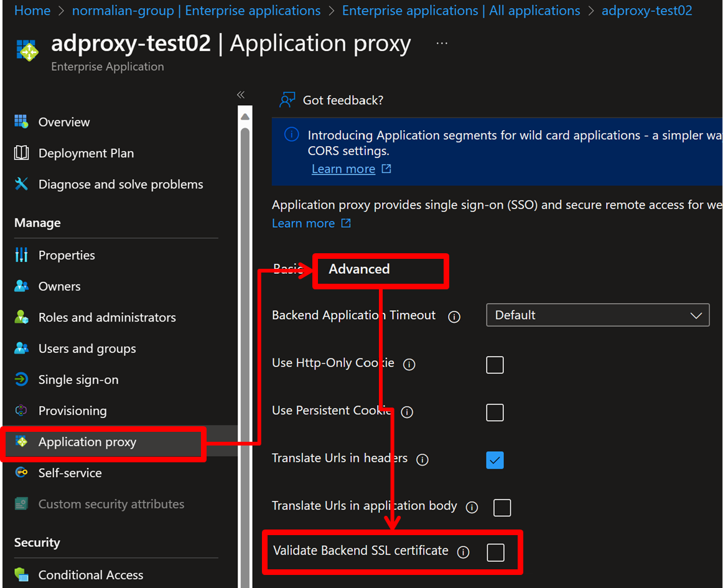The image size is (723, 588).
Task: Click info icon beside Translate Urls in headers
Action: point(422,460)
